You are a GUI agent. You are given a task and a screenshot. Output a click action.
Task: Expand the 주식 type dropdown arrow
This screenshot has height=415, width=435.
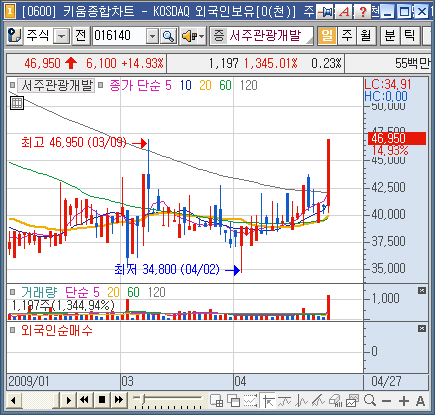tap(62, 36)
